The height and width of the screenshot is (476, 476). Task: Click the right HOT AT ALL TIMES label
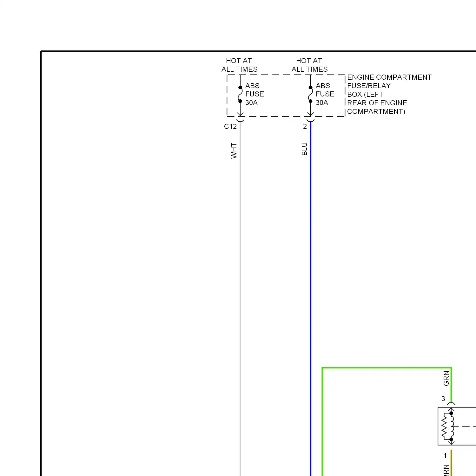[x=309, y=65]
